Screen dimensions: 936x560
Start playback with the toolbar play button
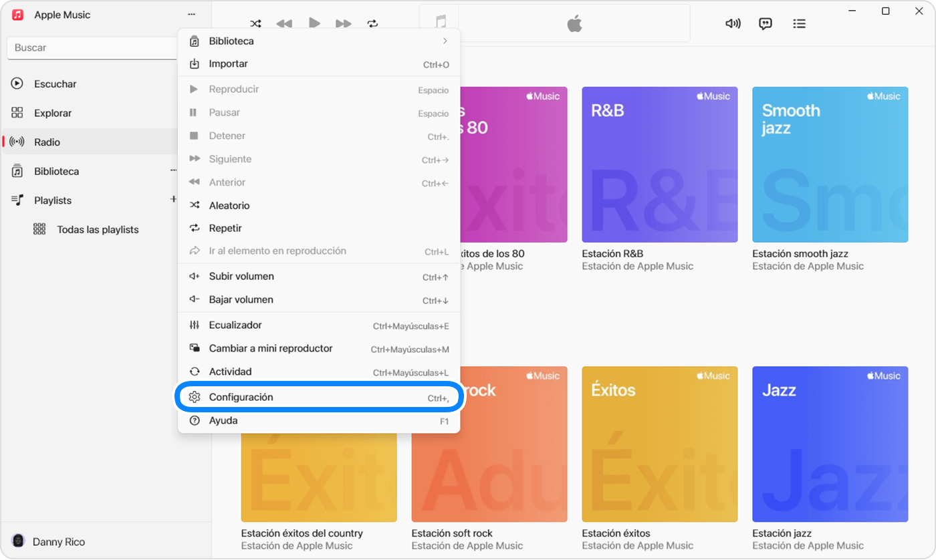click(314, 23)
